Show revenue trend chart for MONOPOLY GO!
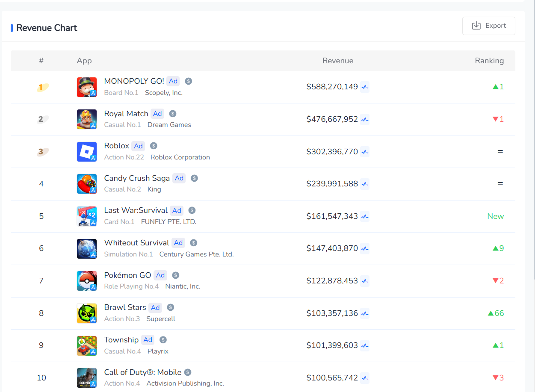535x392 pixels. 365,87
